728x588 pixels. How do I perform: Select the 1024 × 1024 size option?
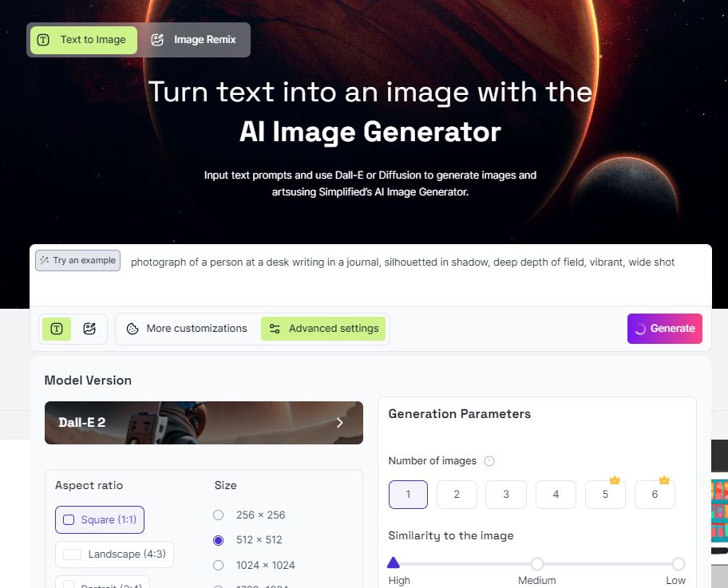[x=218, y=565]
